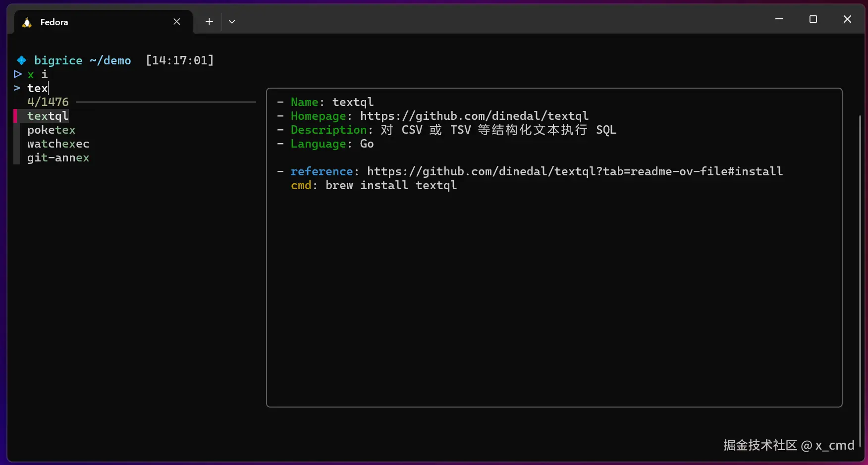Open the tab switcher chevron dropdown
This screenshot has width=868, height=465.
[232, 21]
